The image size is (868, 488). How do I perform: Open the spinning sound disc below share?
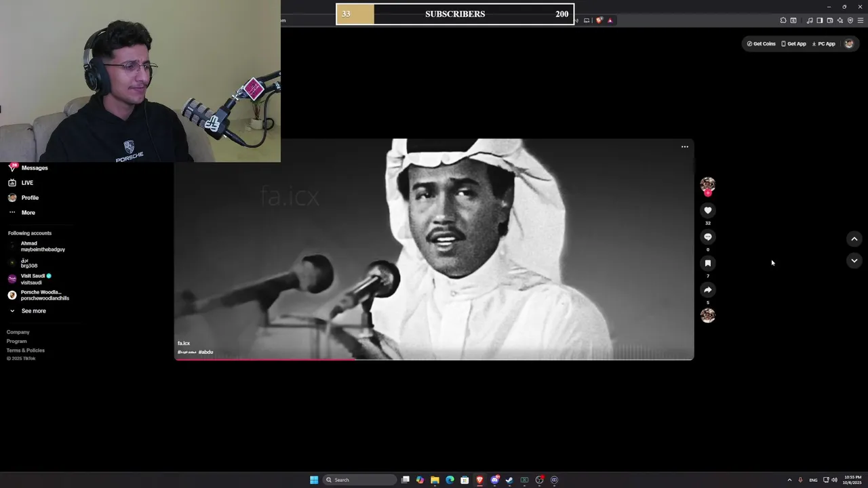pyautogui.click(x=707, y=315)
